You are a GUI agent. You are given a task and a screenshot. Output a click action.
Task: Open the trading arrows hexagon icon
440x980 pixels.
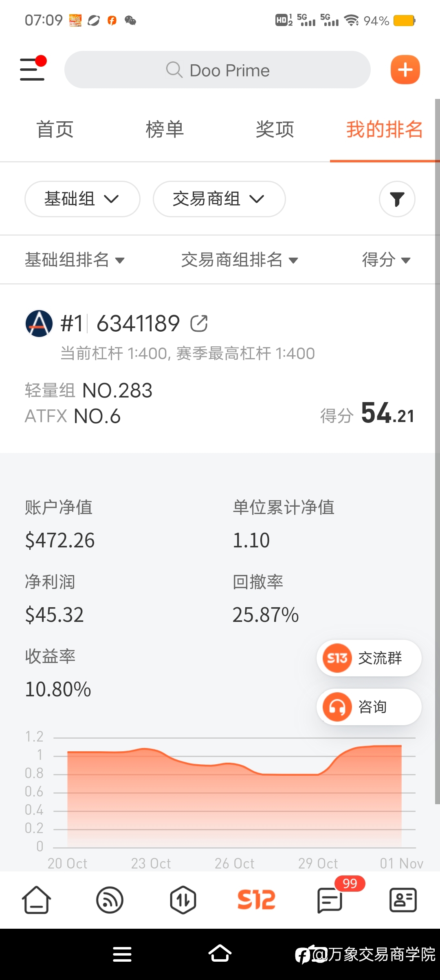[x=183, y=900]
